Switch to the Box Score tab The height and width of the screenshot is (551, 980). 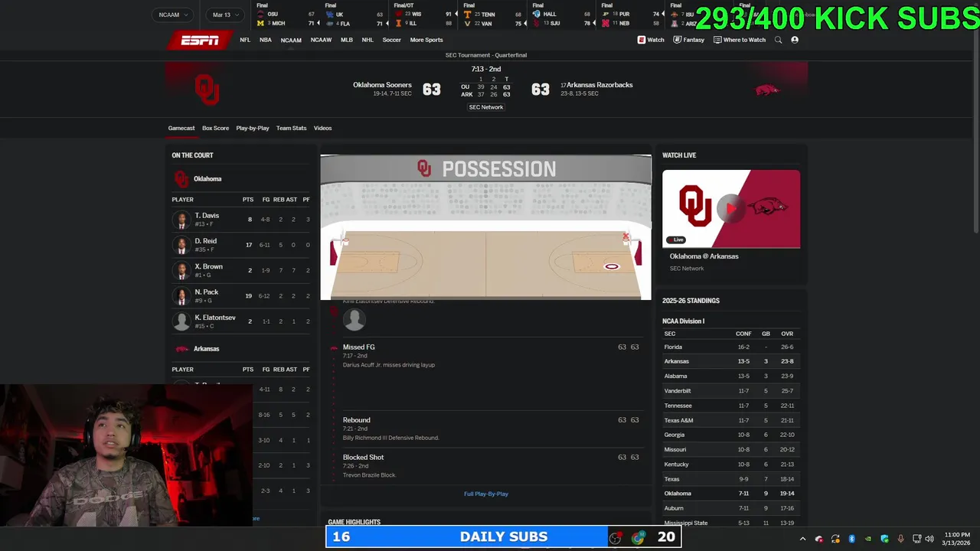click(x=215, y=128)
